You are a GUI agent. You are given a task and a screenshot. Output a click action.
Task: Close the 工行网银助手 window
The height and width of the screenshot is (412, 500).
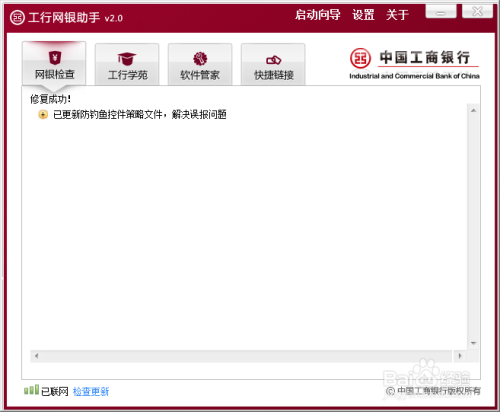(x=477, y=12)
